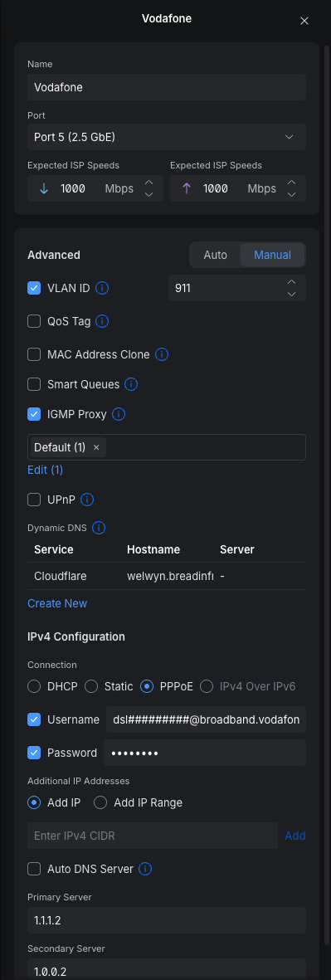The width and height of the screenshot is (331, 980).
Task: Enable the Smart Queues checkbox
Action: (34, 384)
